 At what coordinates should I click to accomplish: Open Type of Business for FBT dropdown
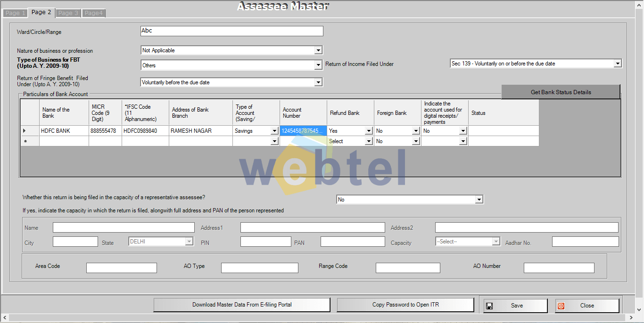point(318,65)
